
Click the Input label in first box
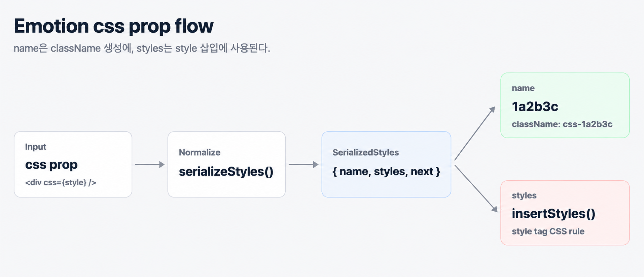36,147
